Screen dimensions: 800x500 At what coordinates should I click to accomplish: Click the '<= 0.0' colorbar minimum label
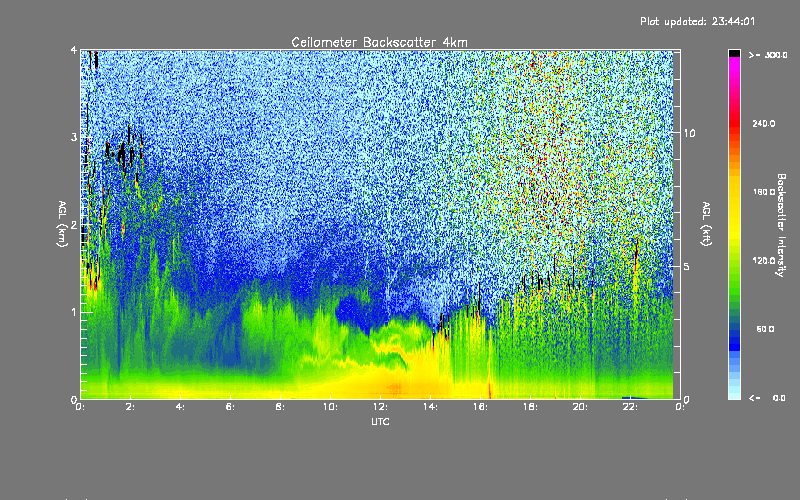click(767, 397)
